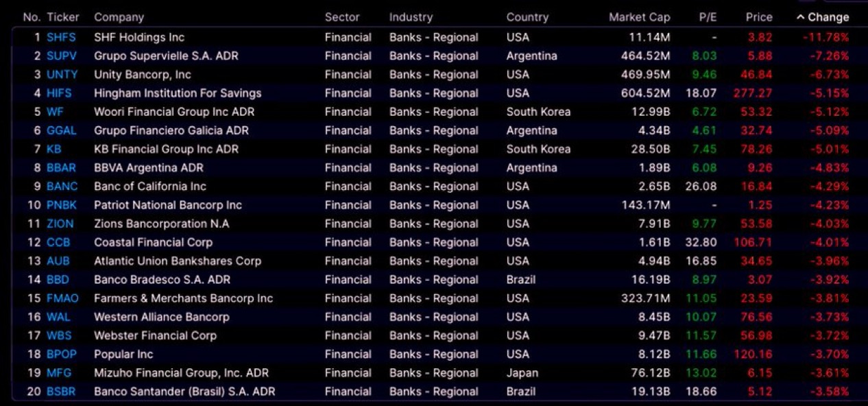Open the SUPV ticker link
Image resolution: width=868 pixels, height=406 pixels.
(x=62, y=56)
